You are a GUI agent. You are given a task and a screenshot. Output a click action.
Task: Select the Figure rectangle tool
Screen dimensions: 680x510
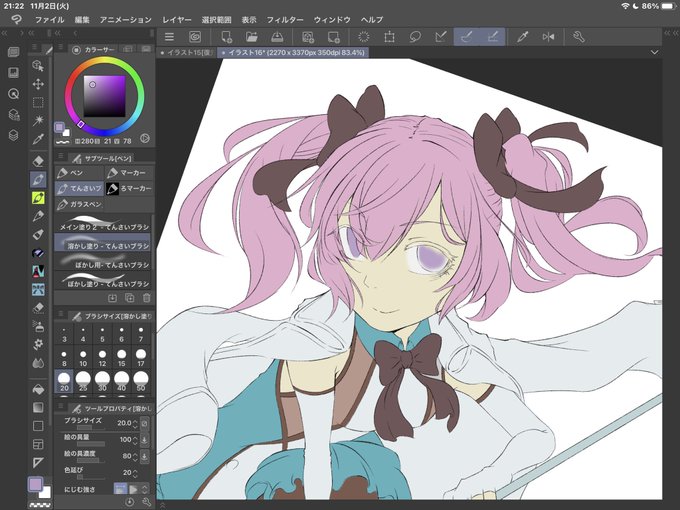tap(38, 426)
